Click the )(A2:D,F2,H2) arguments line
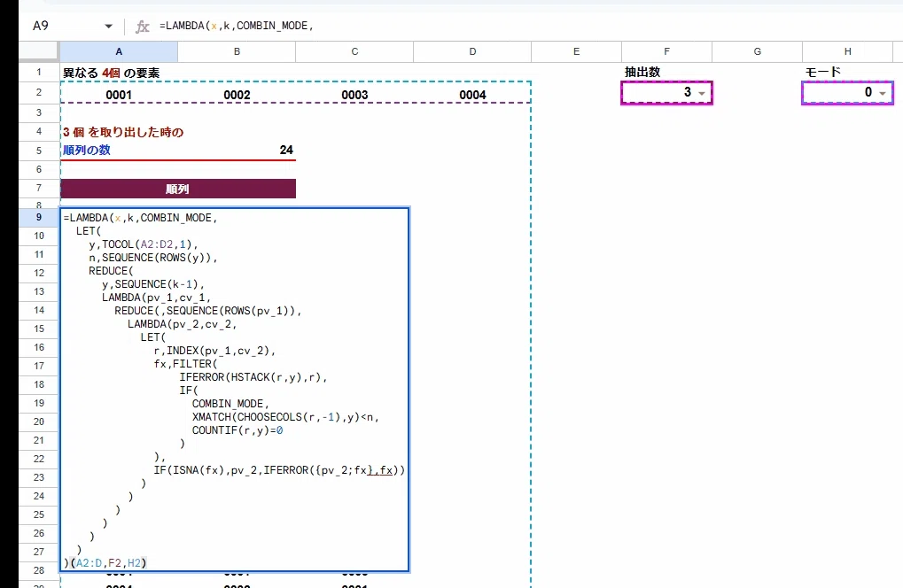Screen dimensions: 903x588 105,562
